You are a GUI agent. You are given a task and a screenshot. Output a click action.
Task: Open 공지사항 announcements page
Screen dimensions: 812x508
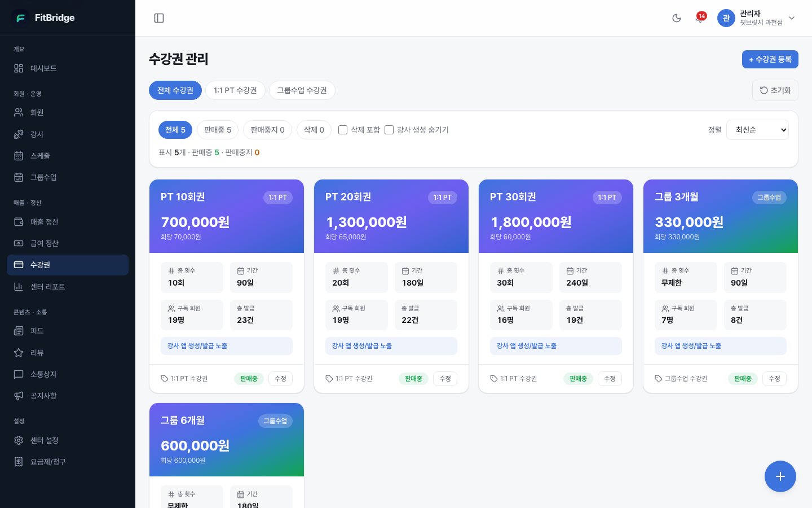click(68, 396)
